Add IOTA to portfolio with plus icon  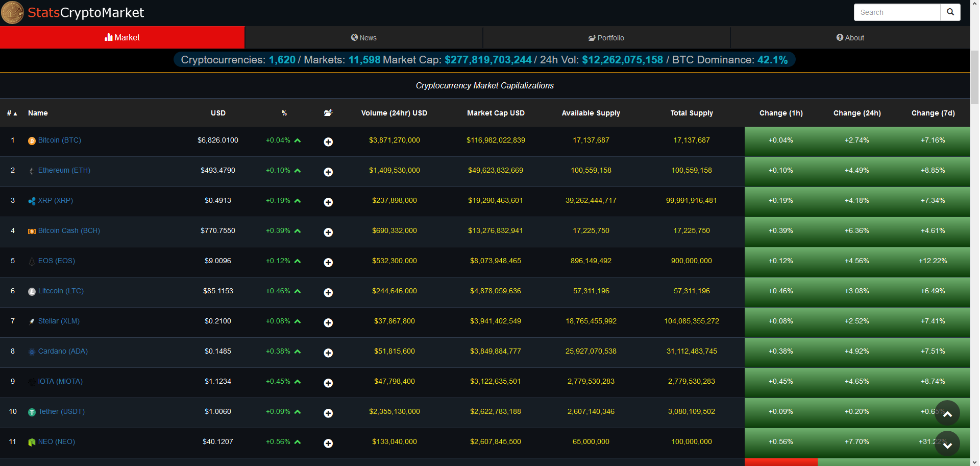click(x=328, y=383)
